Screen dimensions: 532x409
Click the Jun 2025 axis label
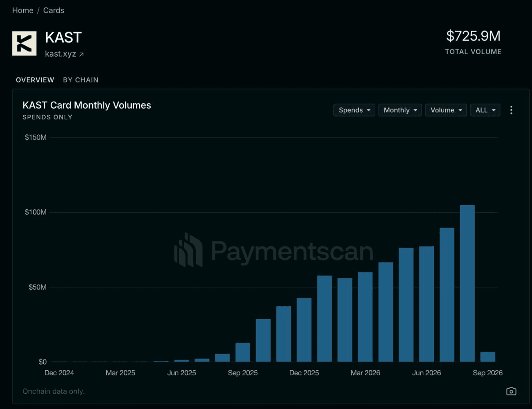coord(182,373)
